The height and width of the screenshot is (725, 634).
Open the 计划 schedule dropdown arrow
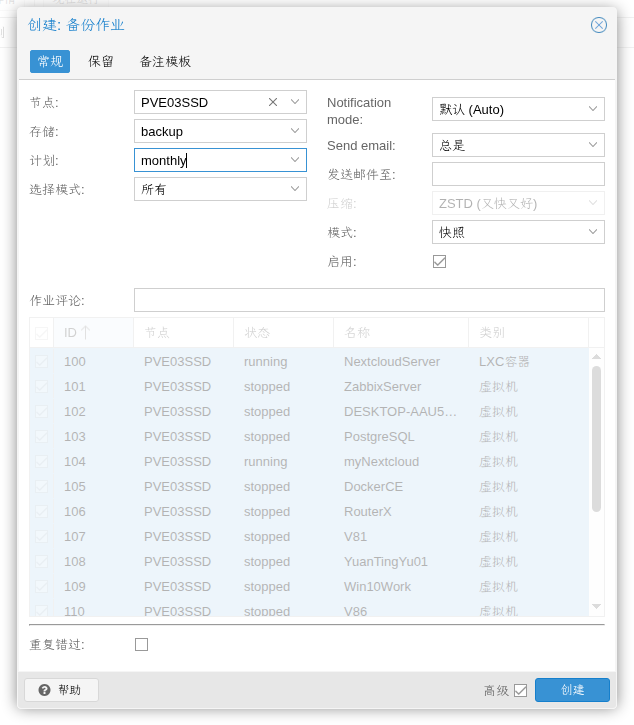(295, 160)
